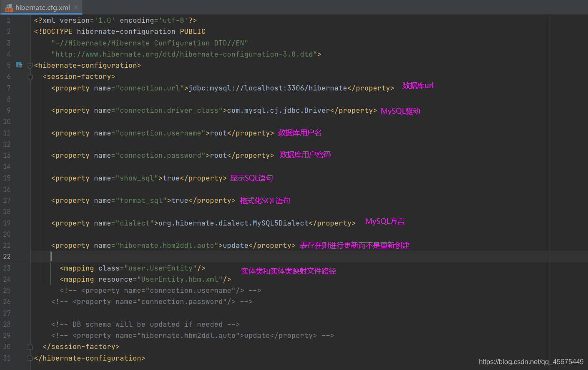The image size is (588, 370).
Task: Click the XML file icon in the tab
Action: tap(9, 7)
